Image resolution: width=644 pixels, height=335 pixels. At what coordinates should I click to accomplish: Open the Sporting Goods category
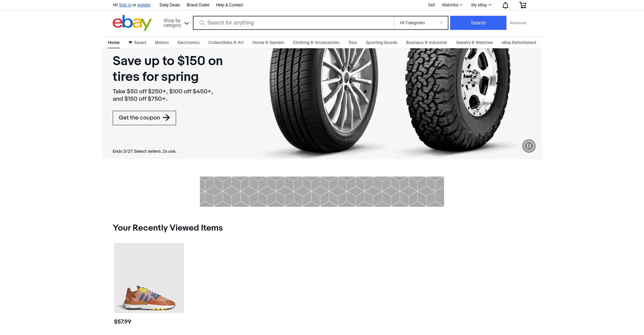tap(381, 43)
